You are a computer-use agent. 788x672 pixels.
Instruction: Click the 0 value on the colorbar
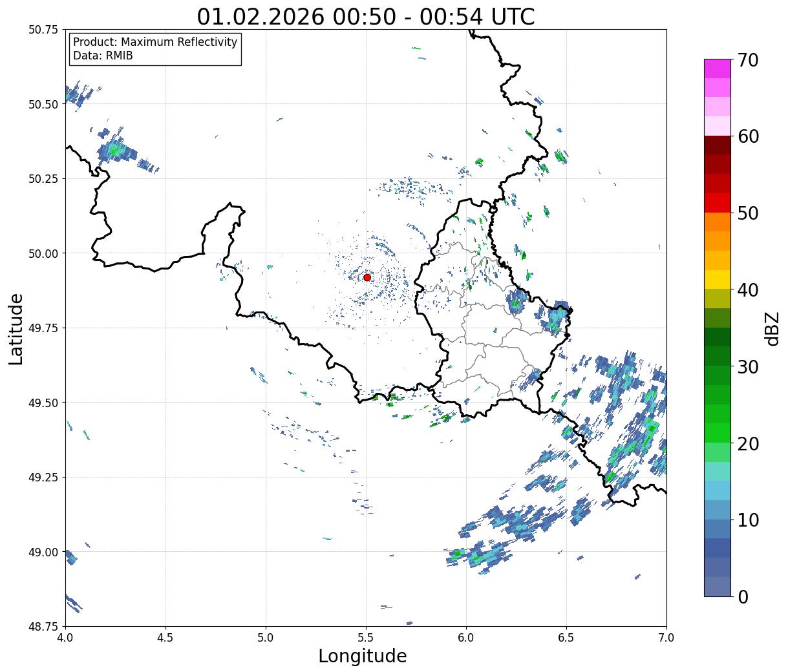pos(743,596)
